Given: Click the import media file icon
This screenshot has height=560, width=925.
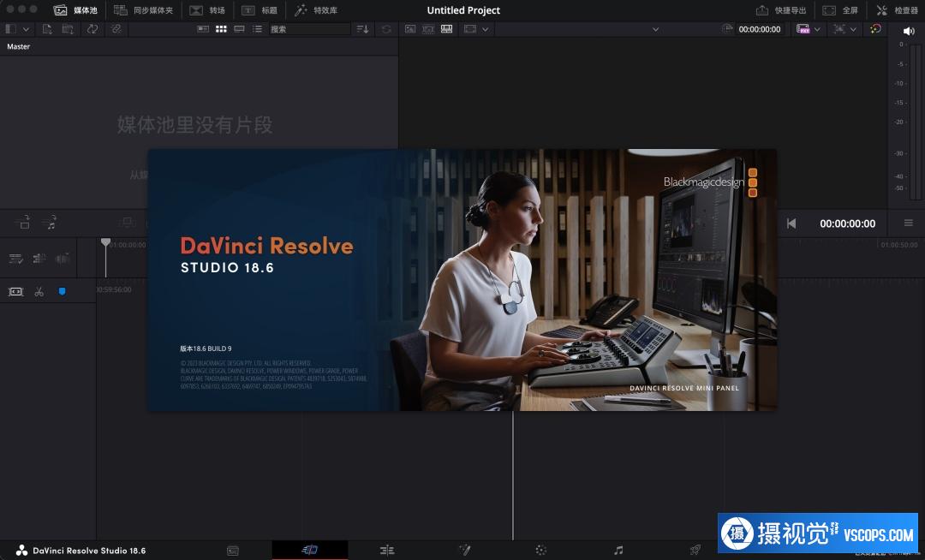Looking at the screenshot, I should (x=47, y=29).
